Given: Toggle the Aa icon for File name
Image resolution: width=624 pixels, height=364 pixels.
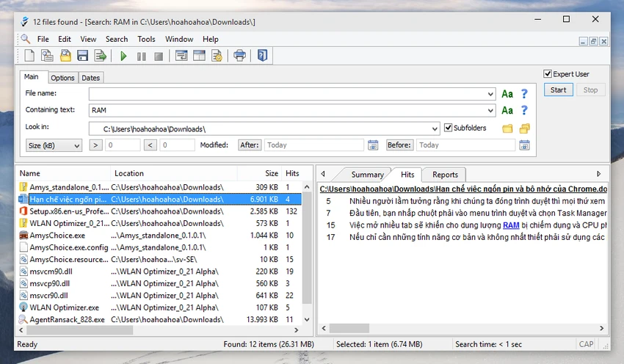Looking at the screenshot, I should click(507, 94).
